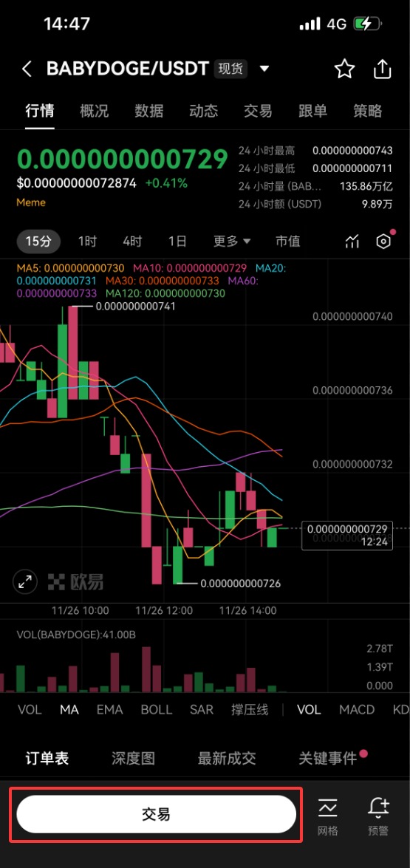
Task: Toggle the MA overlay indicator
Action: (69, 710)
